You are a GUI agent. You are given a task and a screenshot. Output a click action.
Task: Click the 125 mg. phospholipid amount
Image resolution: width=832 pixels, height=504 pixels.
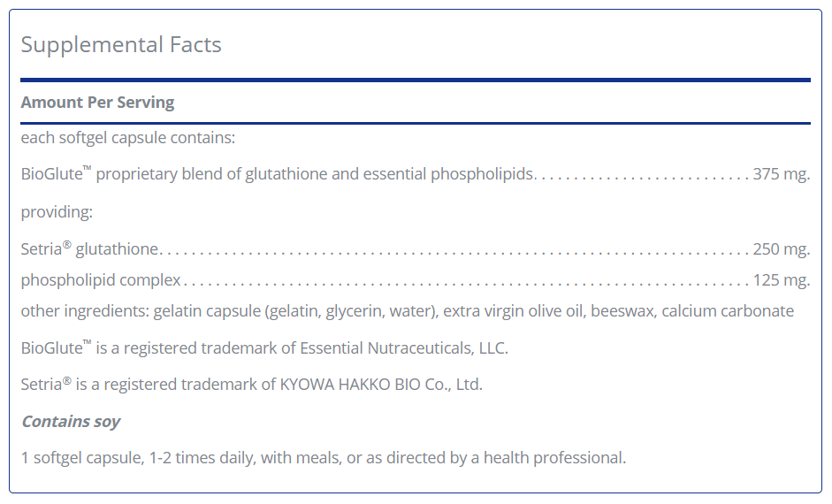click(x=782, y=280)
